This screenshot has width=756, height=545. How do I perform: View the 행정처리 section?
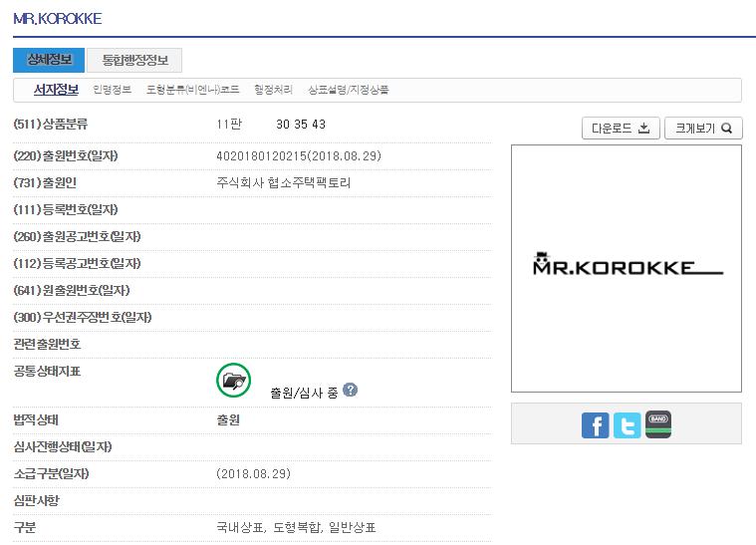273,90
